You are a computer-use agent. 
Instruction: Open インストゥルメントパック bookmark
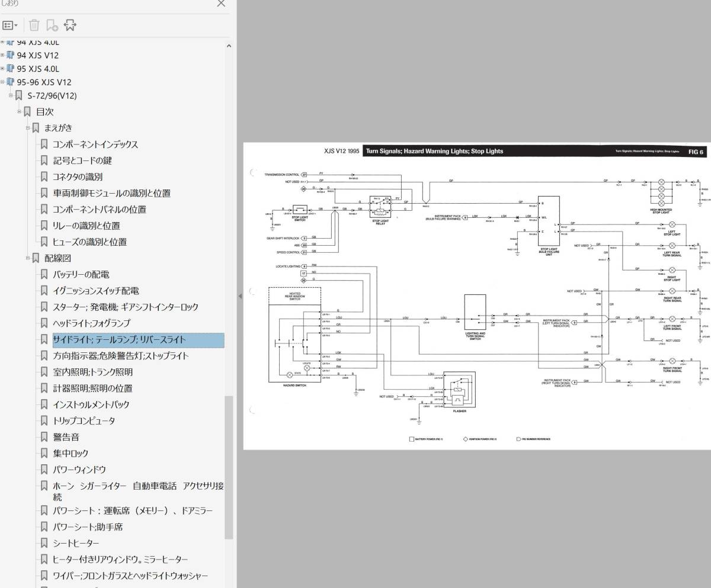pos(91,404)
